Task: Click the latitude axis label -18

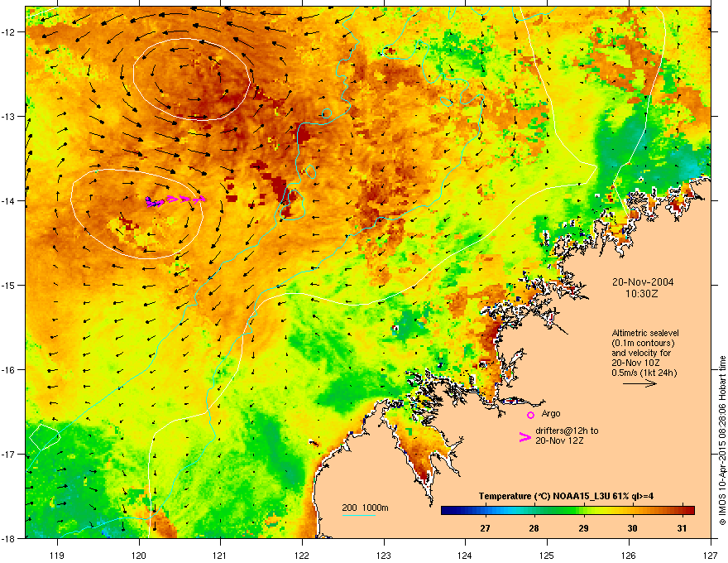Action: click(8, 538)
